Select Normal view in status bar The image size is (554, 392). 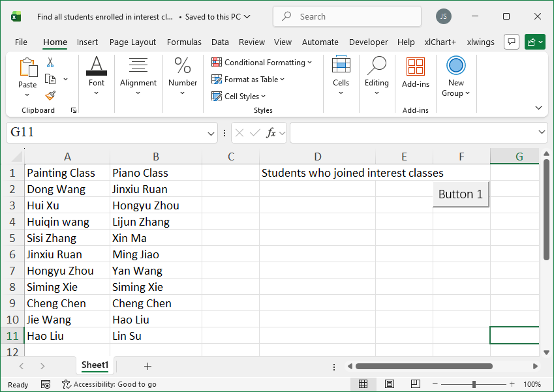pyautogui.click(x=363, y=384)
